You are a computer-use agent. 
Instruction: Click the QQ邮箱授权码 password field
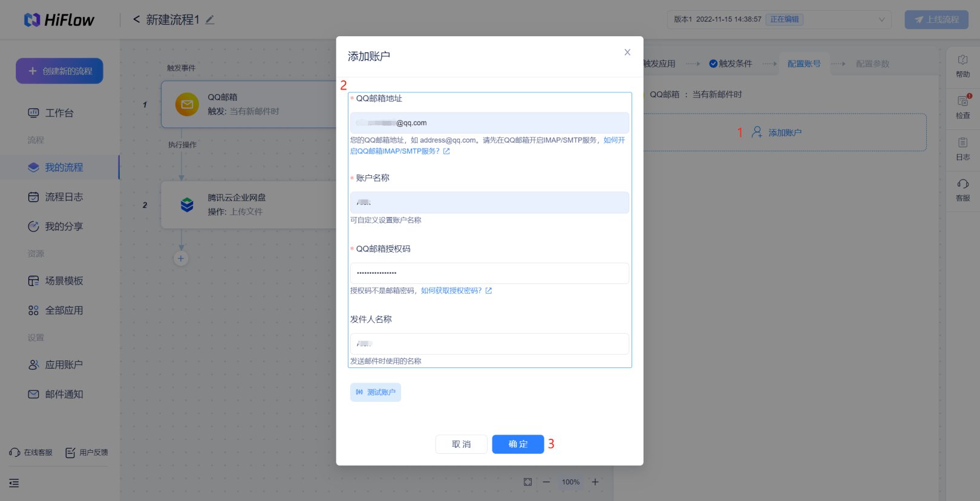pyautogui.click(x=489, y=273)
